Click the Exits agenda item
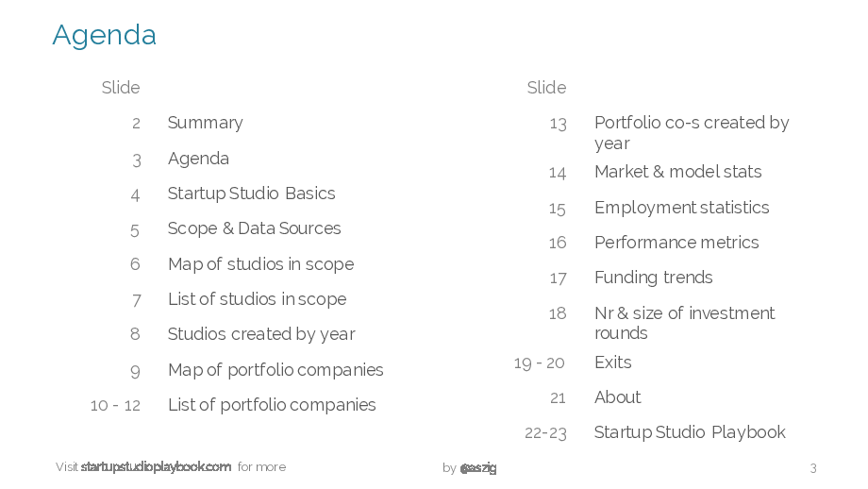 (613, 363)
